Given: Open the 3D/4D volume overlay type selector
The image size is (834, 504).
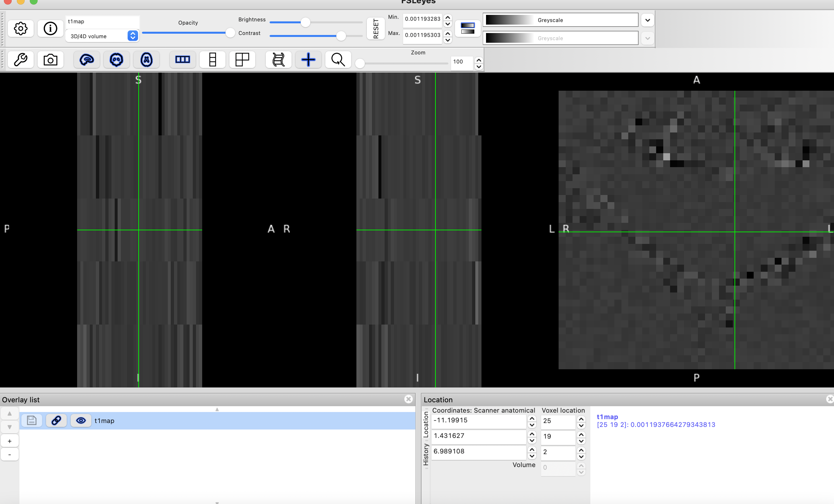Looking at the screenshot, I should point(133,36).
